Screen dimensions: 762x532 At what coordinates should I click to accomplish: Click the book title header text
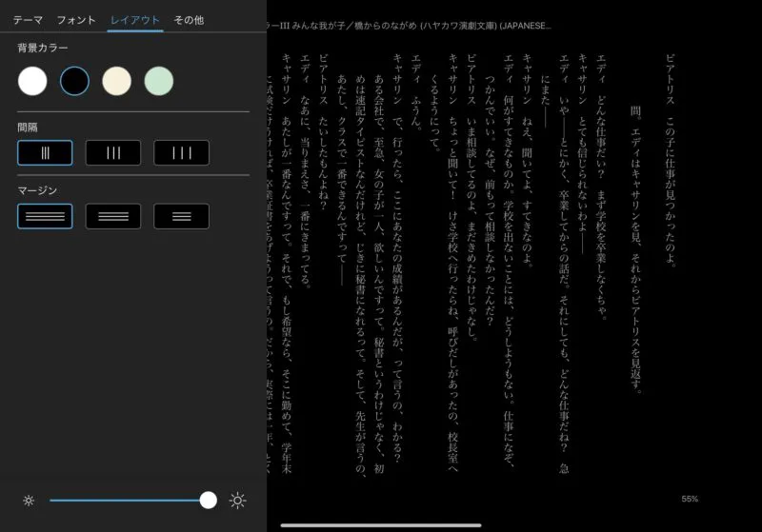(410, 26)
